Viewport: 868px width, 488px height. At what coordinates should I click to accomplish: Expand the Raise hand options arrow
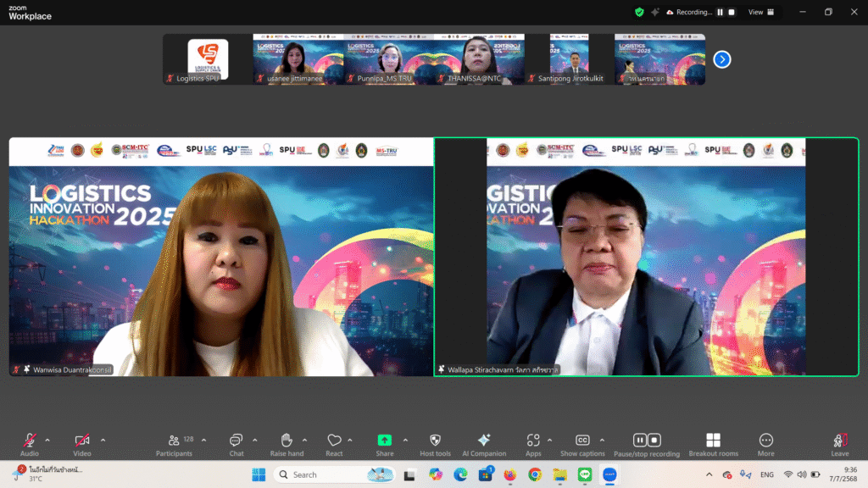[304, 441]
